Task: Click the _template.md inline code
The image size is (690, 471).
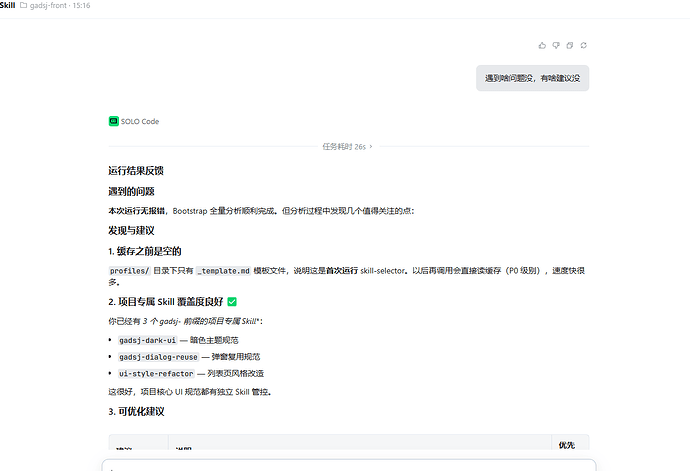Action: coord(224,271)
